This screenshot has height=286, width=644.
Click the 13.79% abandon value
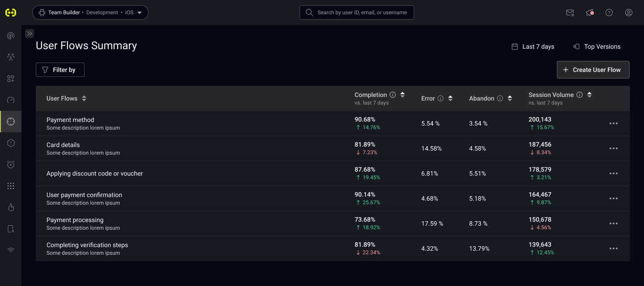click(x=479, y=248)
